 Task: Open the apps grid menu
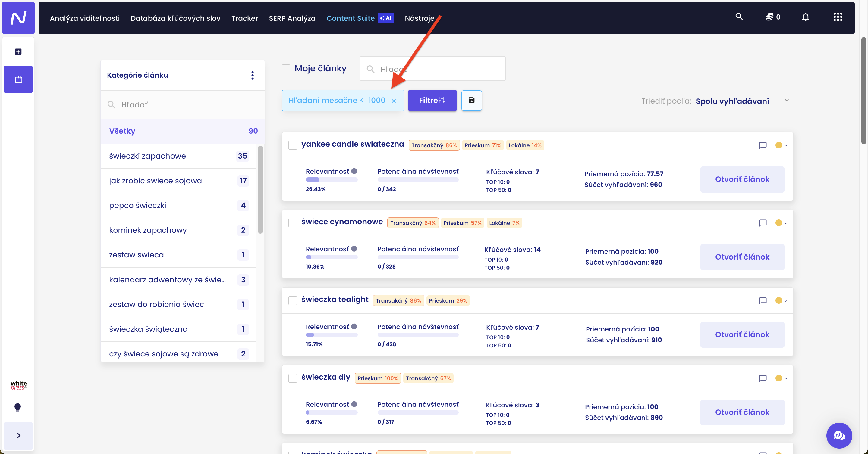pyautogui.click(x=837, y=17)
